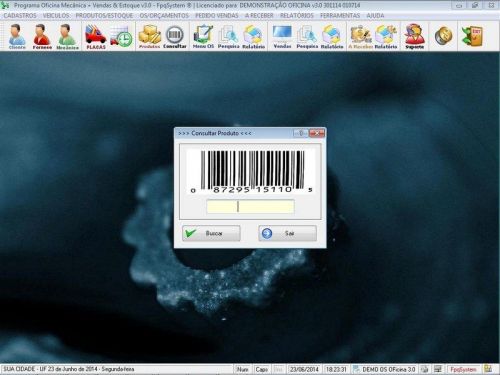Click the gold coin toolbar icon
This screenshot has height=375, width=500.
tap(444, 35)
